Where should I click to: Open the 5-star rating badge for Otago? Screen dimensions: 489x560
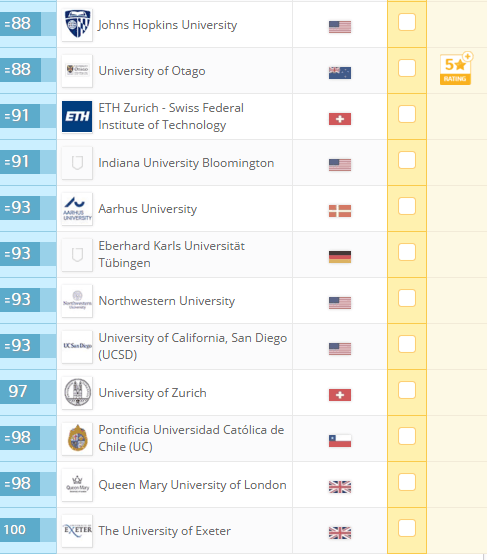(x=456, y=69)
